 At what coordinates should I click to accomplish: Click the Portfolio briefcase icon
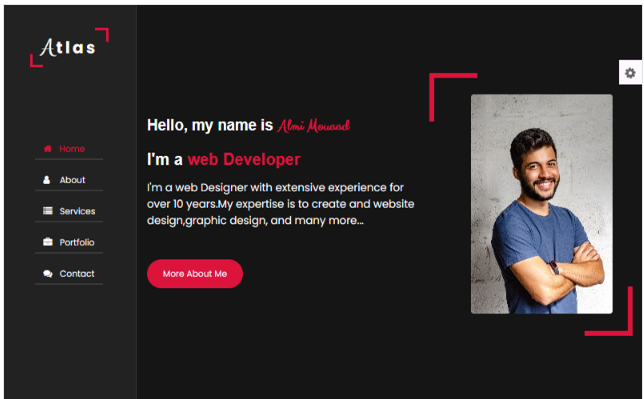click(48, 242)
